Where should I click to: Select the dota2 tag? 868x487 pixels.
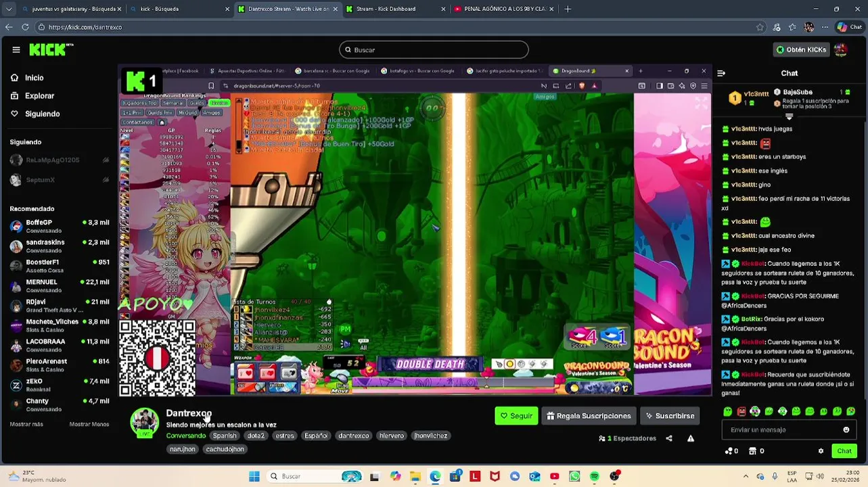256,436
